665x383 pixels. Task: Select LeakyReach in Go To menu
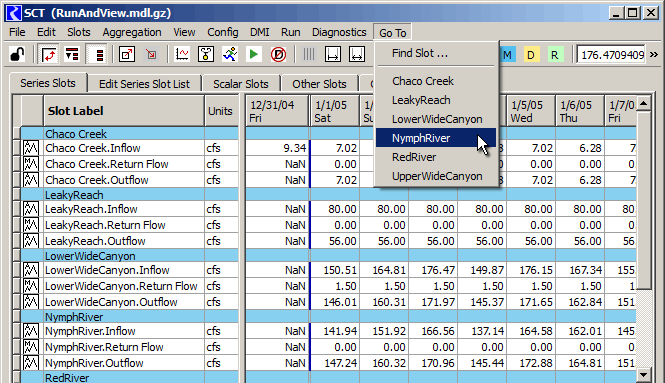pos(436,100)
